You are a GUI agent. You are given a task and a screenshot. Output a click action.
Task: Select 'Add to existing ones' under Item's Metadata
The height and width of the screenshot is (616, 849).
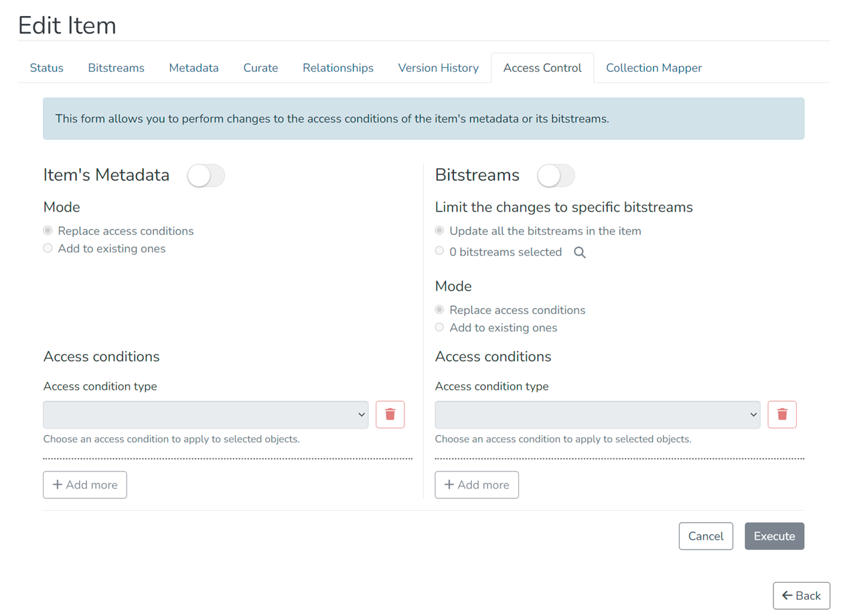48,248
